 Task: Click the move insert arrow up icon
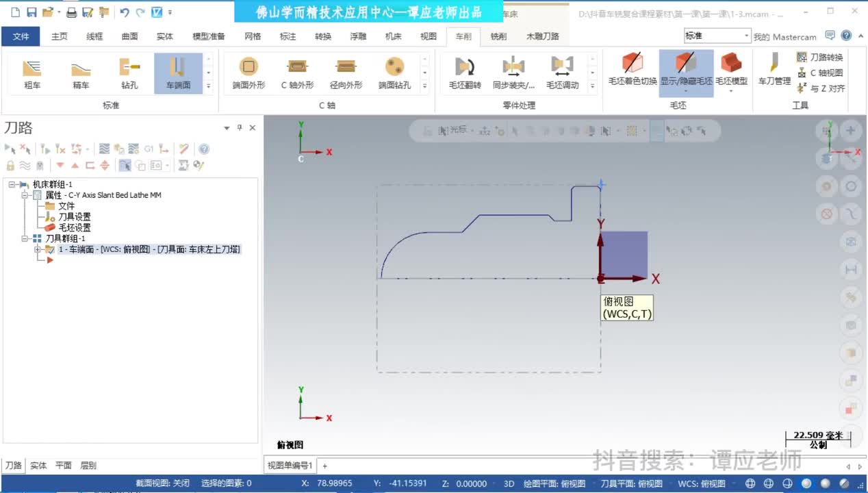(75, 165)
